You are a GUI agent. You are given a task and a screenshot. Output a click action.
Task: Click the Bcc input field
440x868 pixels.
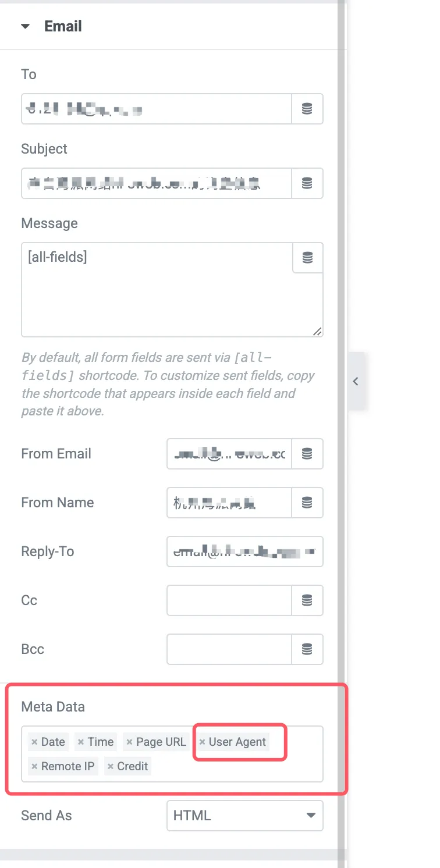pos(229,649)
